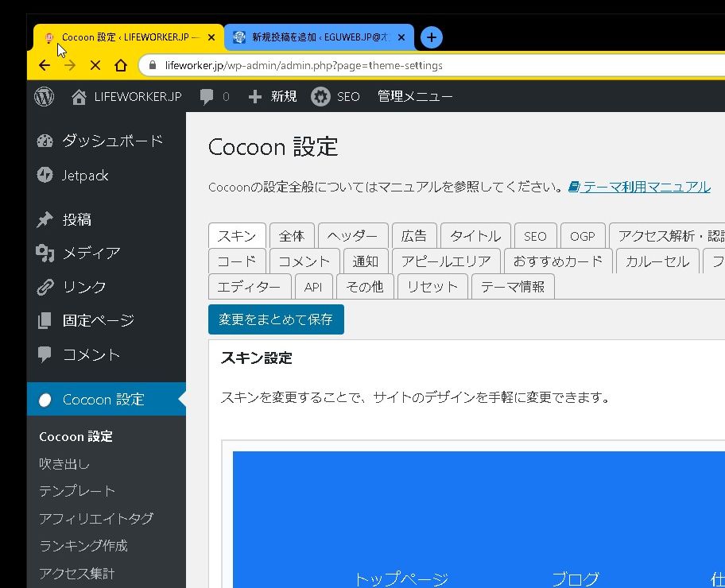725x588 pixels.
Task: Go back with browser back arrow
Action: [45, 66]
